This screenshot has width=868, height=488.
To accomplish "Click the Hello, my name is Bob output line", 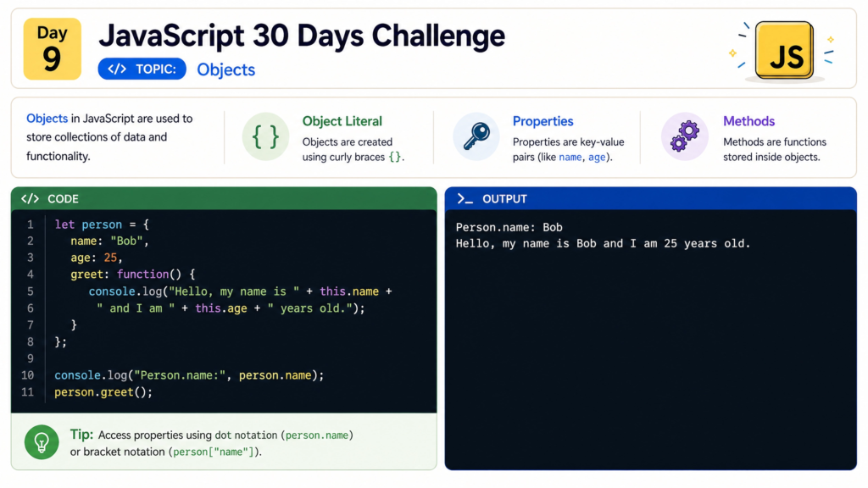I will 603,243.
